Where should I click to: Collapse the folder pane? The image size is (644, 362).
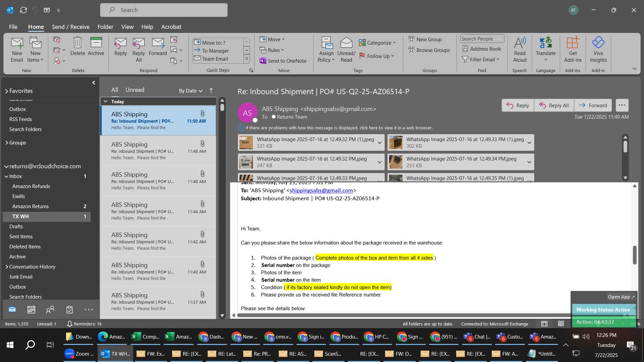(x=94, y=82)
